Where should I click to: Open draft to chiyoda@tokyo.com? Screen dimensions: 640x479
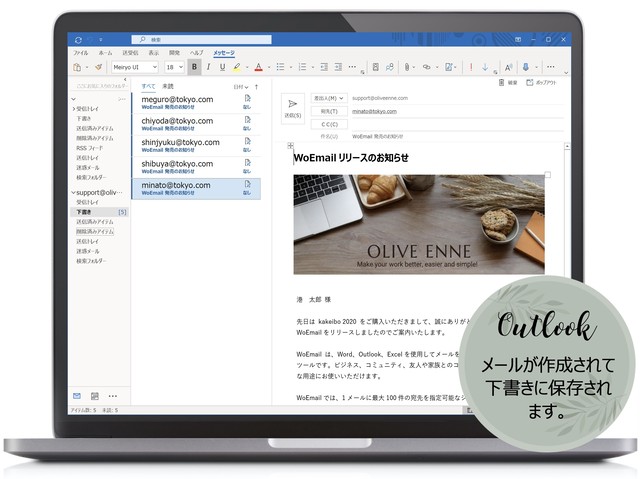tap(196, 124)
